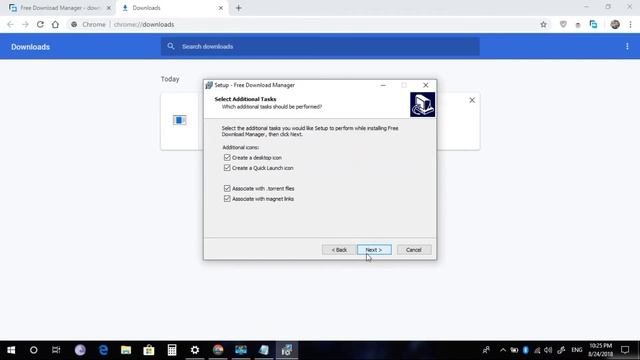The width and height of the screenshot is (640, 360).
Task: Close the Downloads tab
Action: [221, 8]
